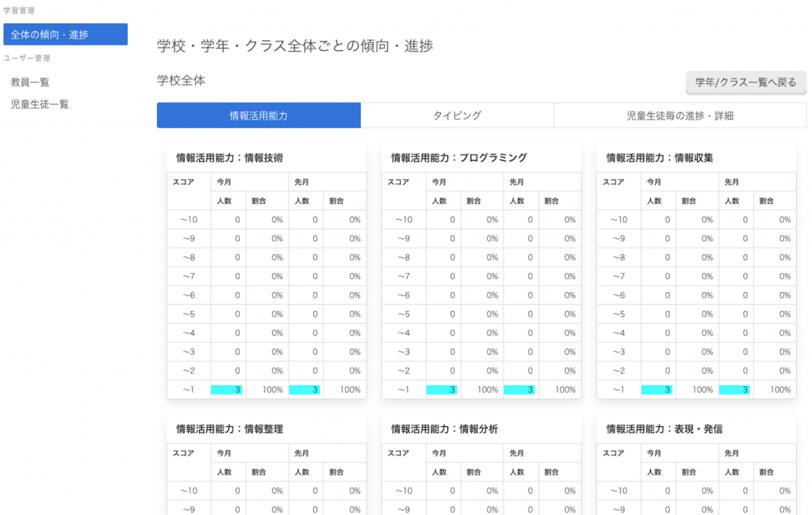Click the 〜10 score row in 情報技術 table
812x515 pixels.
click(x=266, y=220)
